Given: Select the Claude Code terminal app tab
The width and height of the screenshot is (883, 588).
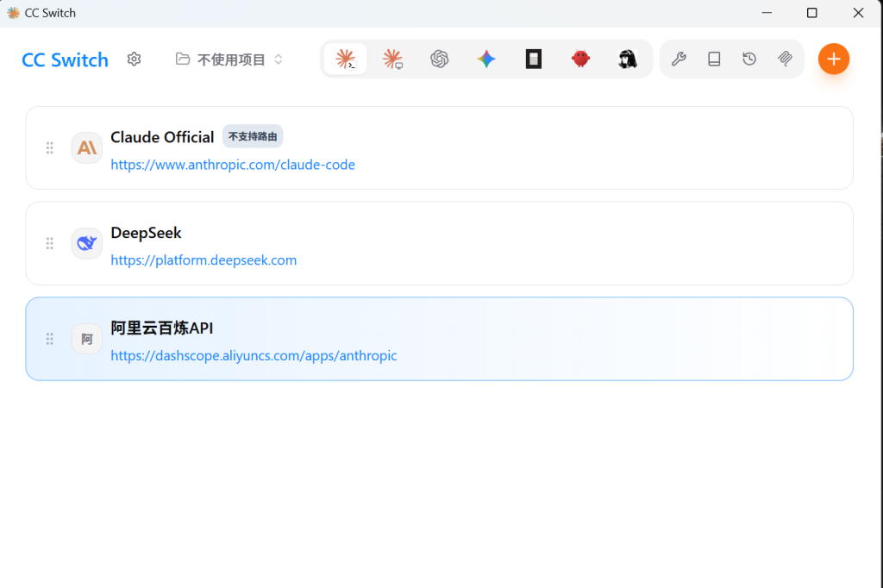Looking at the screenshot, I should pyautogui.click(x=345, y=59).
